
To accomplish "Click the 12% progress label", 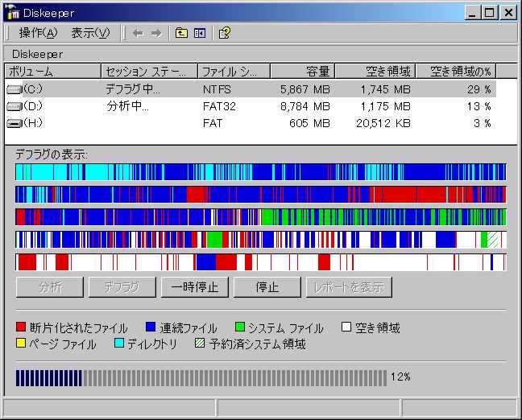I will (400, 377).
